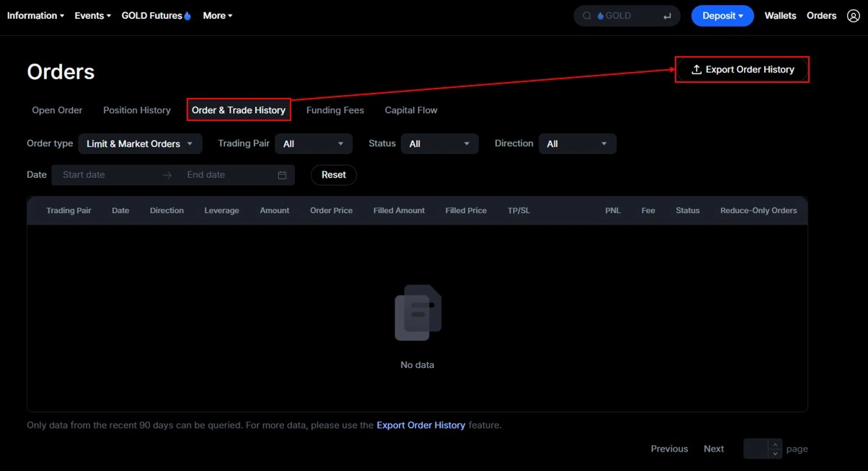Click the search magnifier icon
The height and width of the screenshot is (471, 868).
587,16
